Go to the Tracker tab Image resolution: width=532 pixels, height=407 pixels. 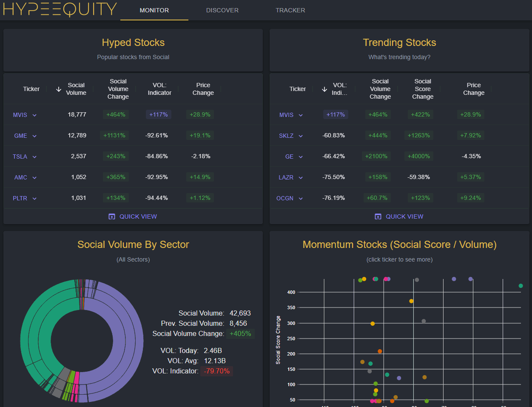coord(290,10)
